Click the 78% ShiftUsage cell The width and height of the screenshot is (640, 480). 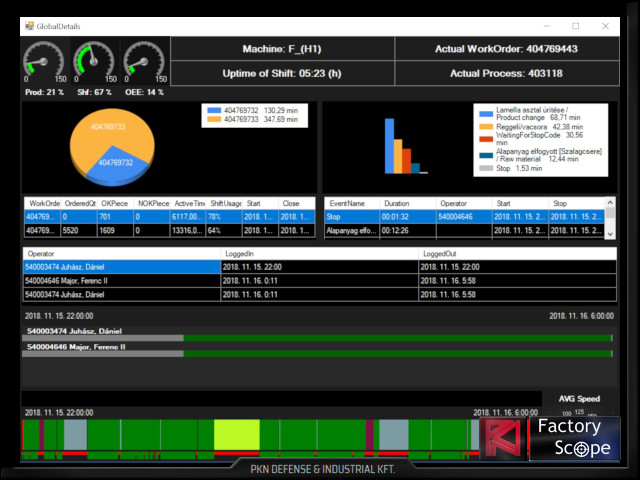pyautogui.click(x=224, y=217)
